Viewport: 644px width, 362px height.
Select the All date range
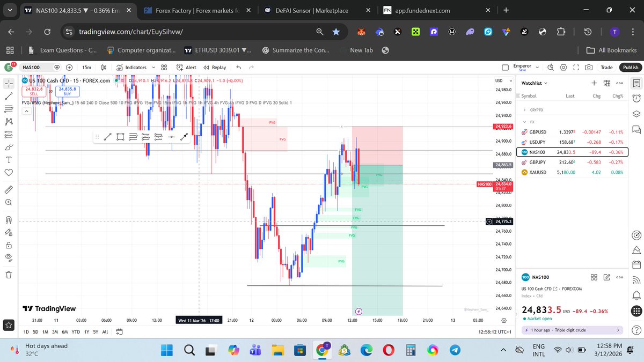(x=105, y=332)
